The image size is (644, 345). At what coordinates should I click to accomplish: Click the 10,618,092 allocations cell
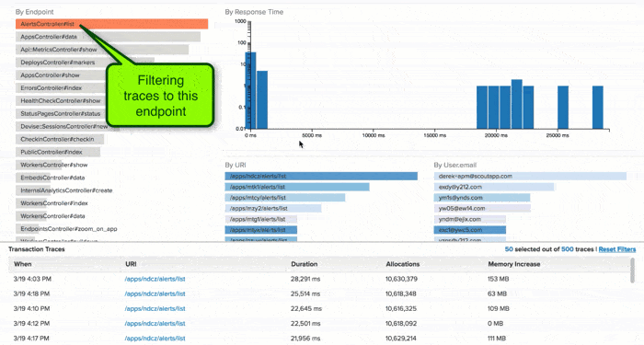pyautogui.click(x=401, y=323)
